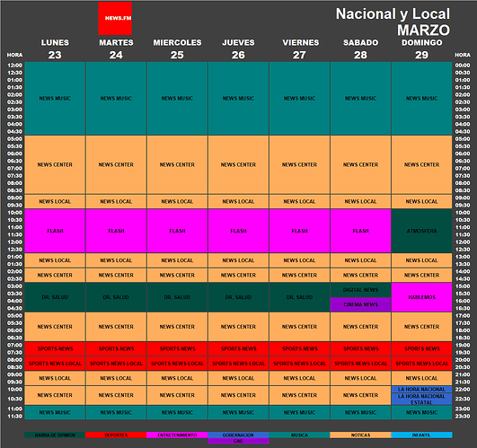This screenshot has height=448, width=477.
Task: Select SPORTS NEWS block on Sabado
Action: 360,348
